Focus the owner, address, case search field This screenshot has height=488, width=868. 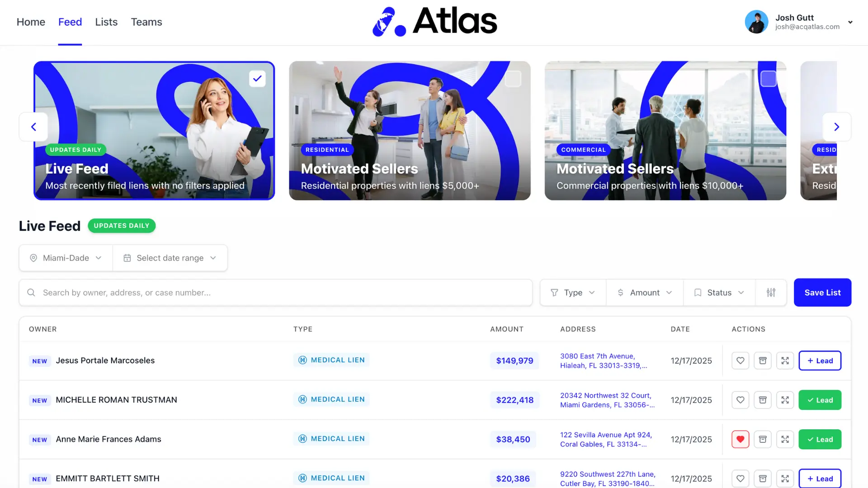point(276,292)
